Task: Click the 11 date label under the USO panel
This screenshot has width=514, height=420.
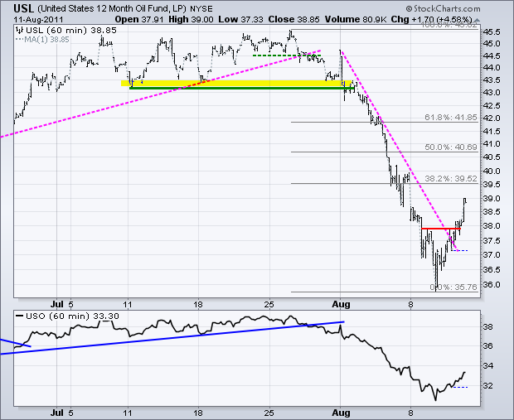Action: tap(127, 413)
